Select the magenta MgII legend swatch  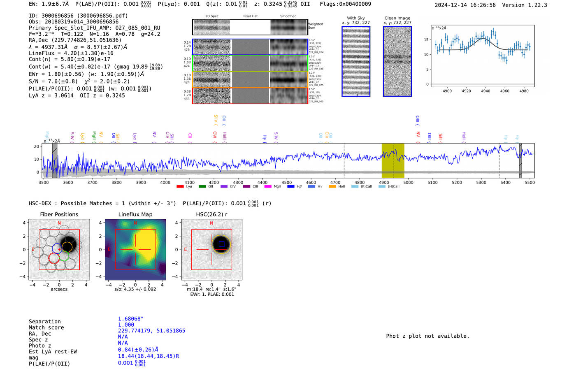(x=268, y=186)
